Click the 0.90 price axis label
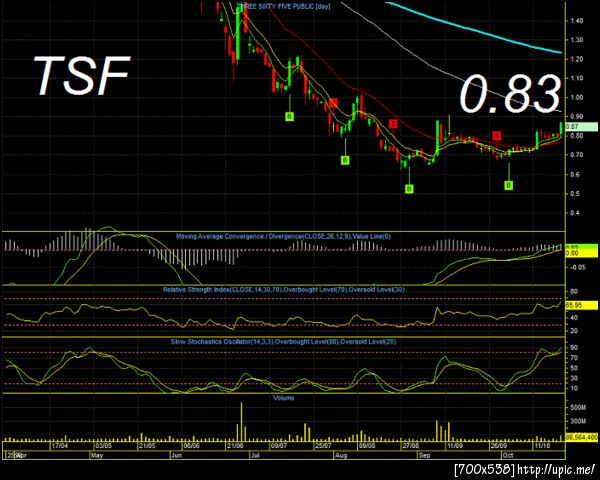The height and width of the screenshot is (480, 600). tap(577, 116)
